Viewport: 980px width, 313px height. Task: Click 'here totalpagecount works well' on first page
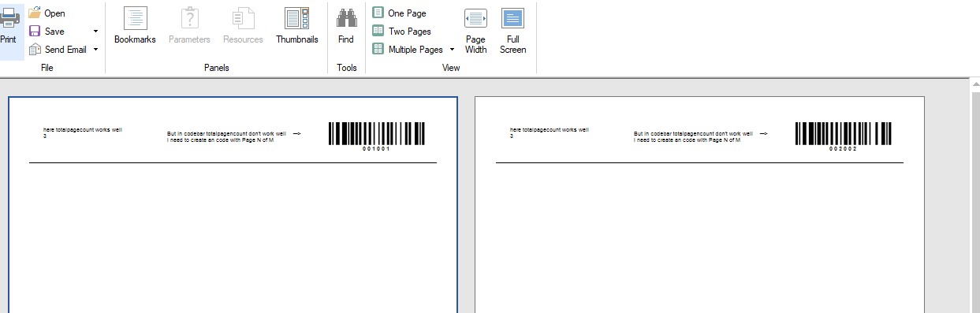click(83, 129)
